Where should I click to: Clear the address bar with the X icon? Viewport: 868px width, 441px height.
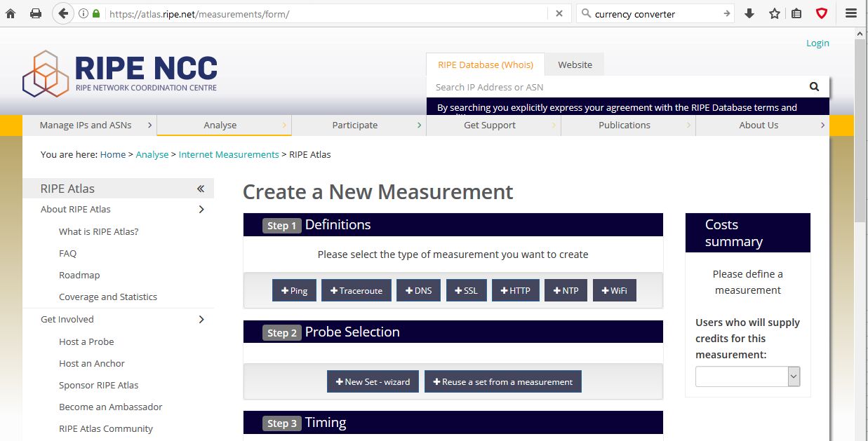[x=559, y=13]
